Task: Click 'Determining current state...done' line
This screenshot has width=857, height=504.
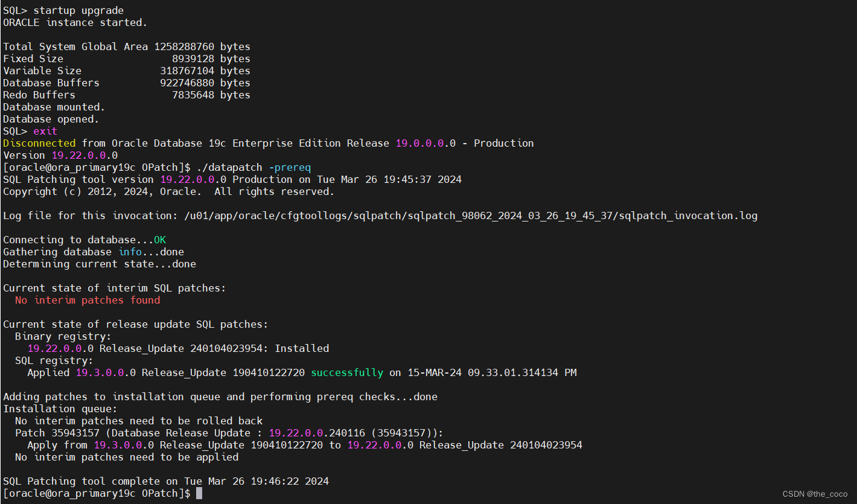Action: 100,264
